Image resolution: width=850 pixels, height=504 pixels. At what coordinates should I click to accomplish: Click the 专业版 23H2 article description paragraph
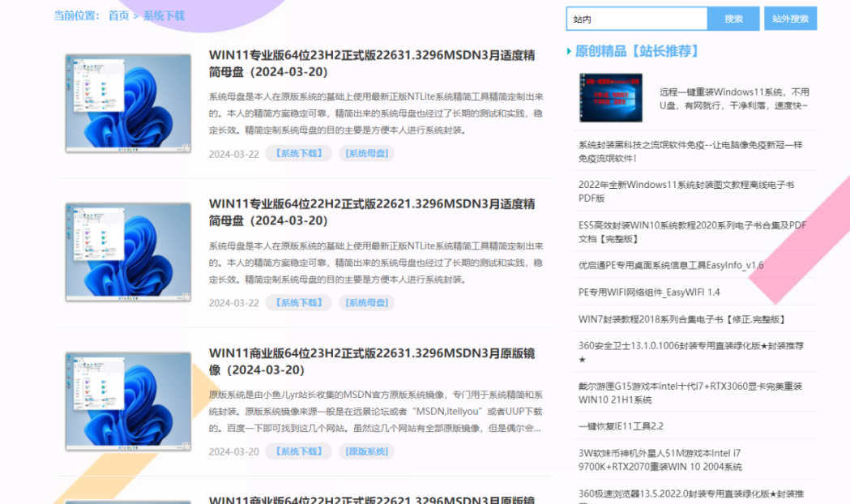point(376,113)
